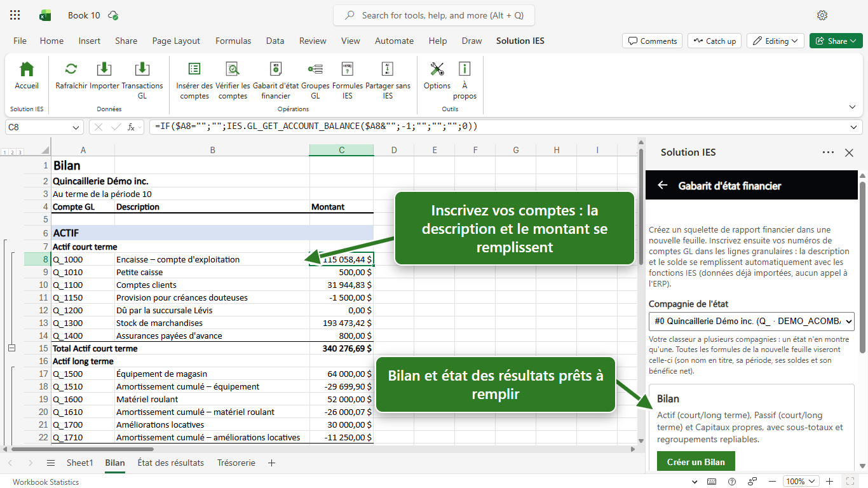Image resolution: width=868 pixels, height=488 pixels.
Task: Click the Catch up button
Action: [x=714, y=41]
